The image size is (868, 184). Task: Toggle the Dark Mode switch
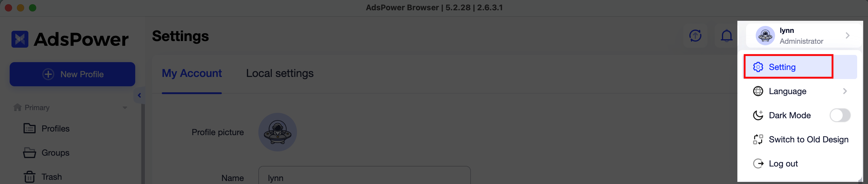coord(840,116)
